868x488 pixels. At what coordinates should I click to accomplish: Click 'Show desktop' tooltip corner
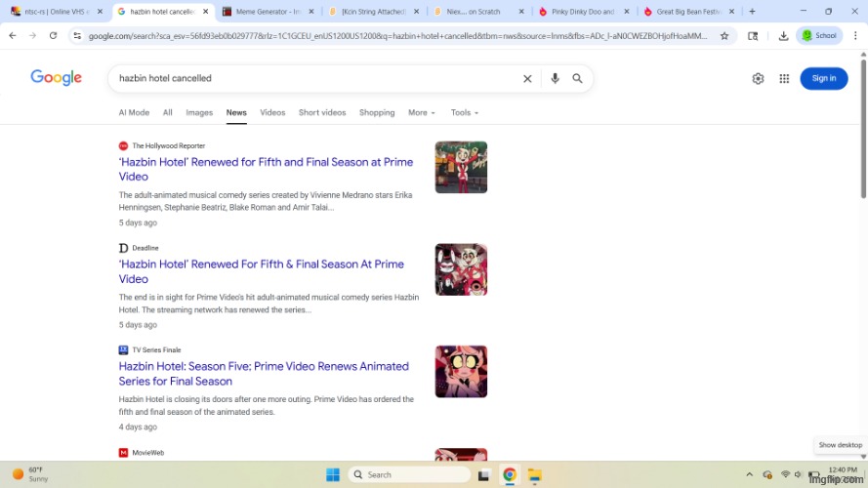tap(841, 445)
